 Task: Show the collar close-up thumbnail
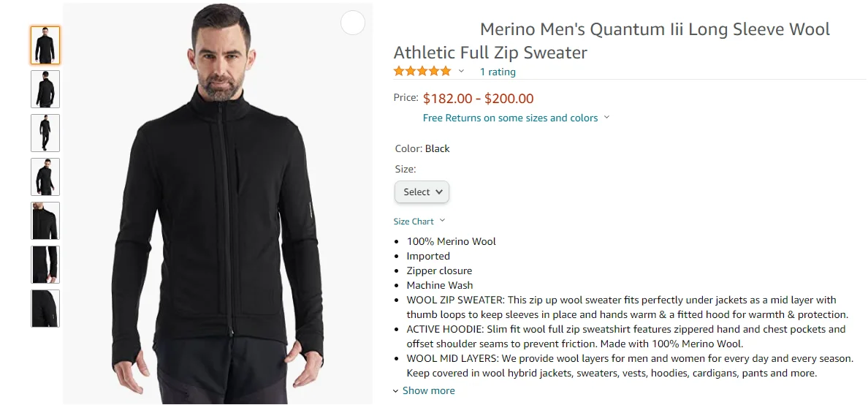[45, 221]
